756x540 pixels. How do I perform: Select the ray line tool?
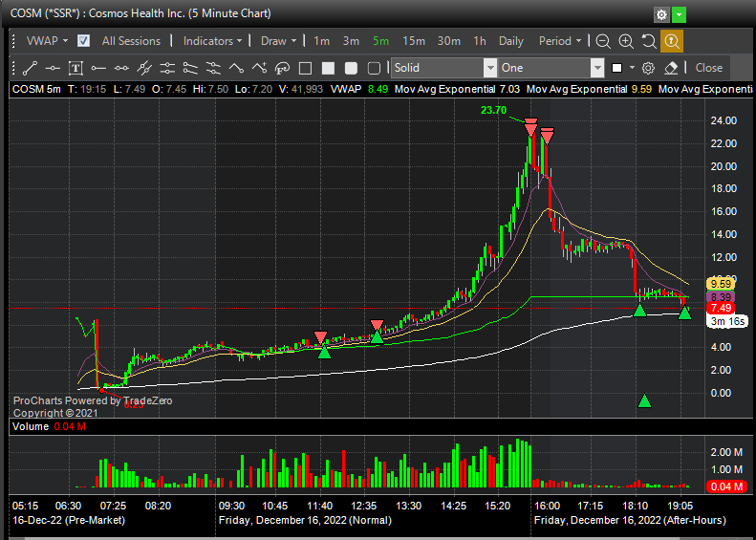point(98,68)
